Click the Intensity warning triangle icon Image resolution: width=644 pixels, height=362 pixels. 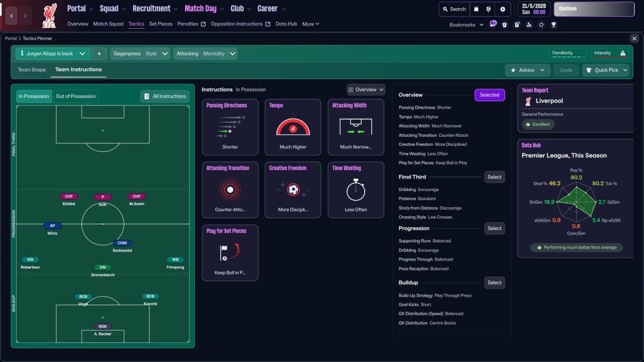623,53
